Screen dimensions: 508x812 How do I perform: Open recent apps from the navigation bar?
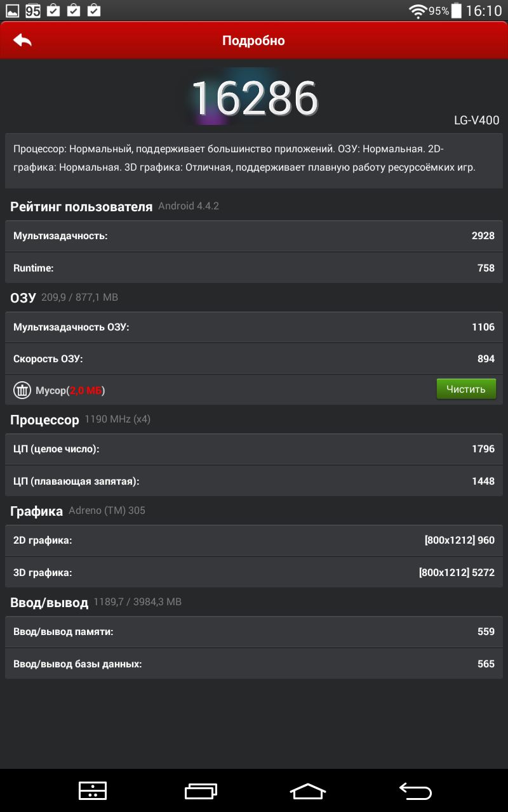(201, 790)
